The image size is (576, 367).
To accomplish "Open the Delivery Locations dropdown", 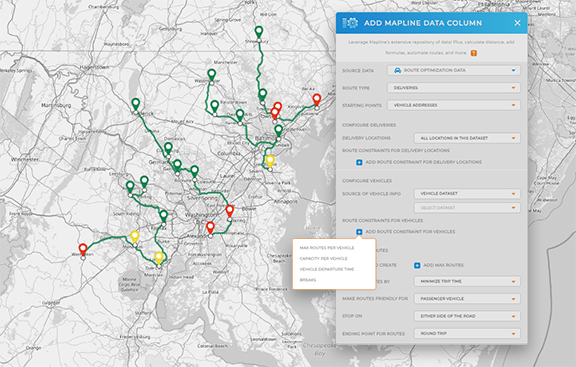I will coord(467,138).
